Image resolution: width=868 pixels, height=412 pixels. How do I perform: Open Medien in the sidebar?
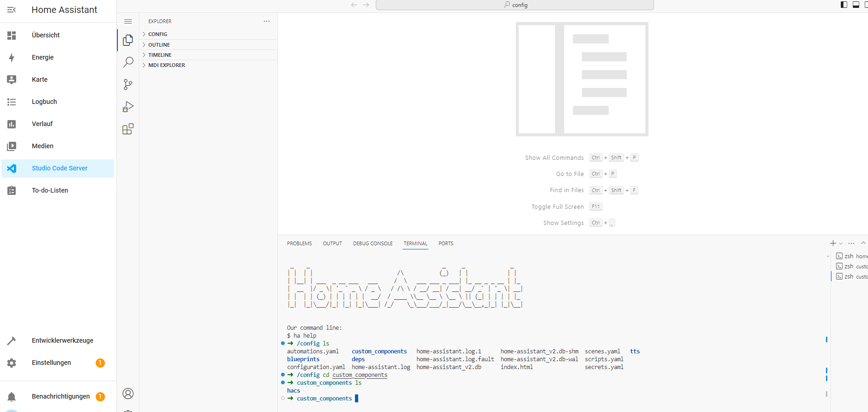58,146
